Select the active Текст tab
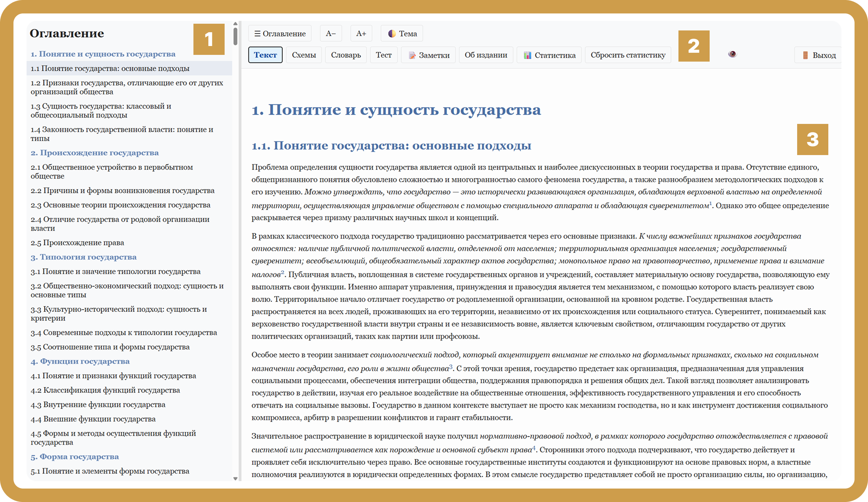868x502 pixels. coord(265,55)
